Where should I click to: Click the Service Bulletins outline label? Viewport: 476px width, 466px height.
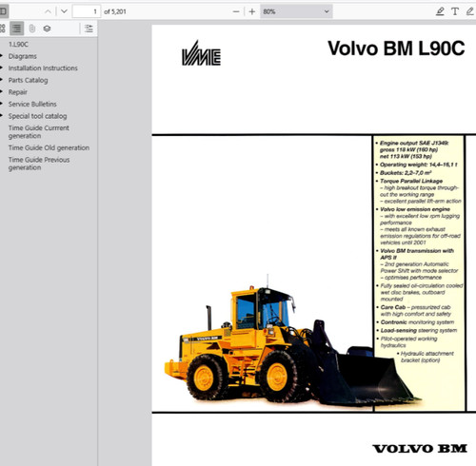click(x=32, y=104)
